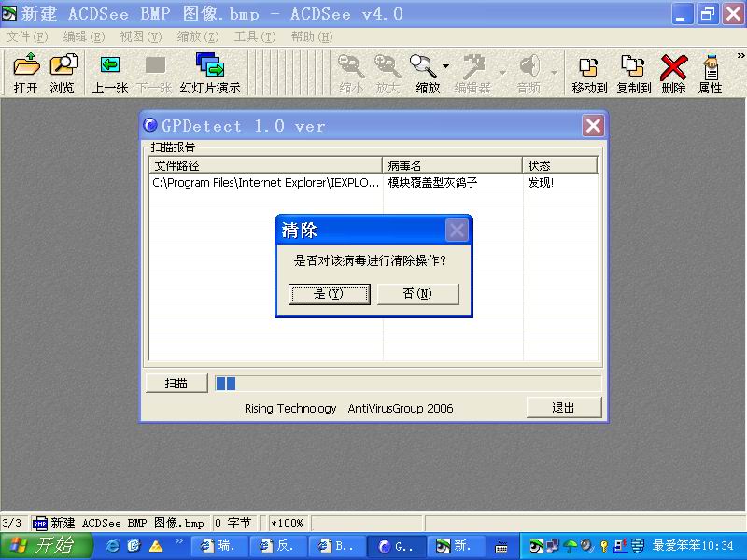Open the View (视图) menu
747x560 pixels.
tap(141, 36)
